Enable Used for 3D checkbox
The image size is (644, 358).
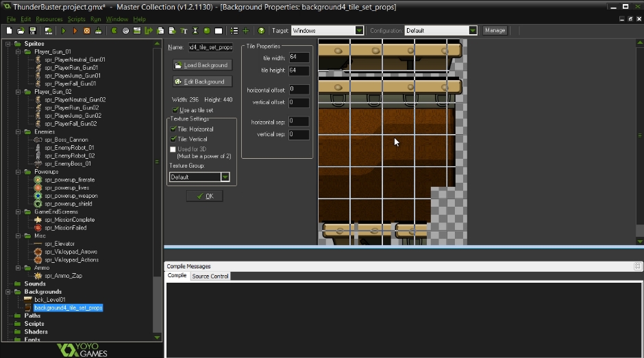(173, 149)
